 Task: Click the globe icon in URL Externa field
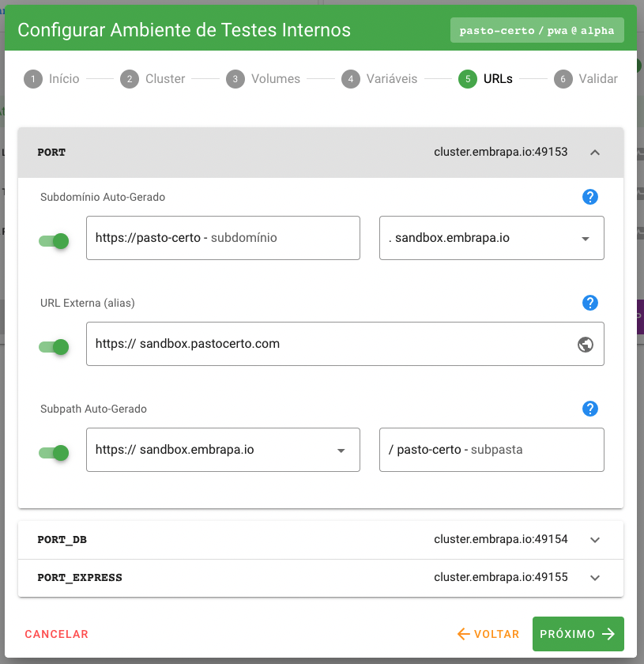[586, 345]
